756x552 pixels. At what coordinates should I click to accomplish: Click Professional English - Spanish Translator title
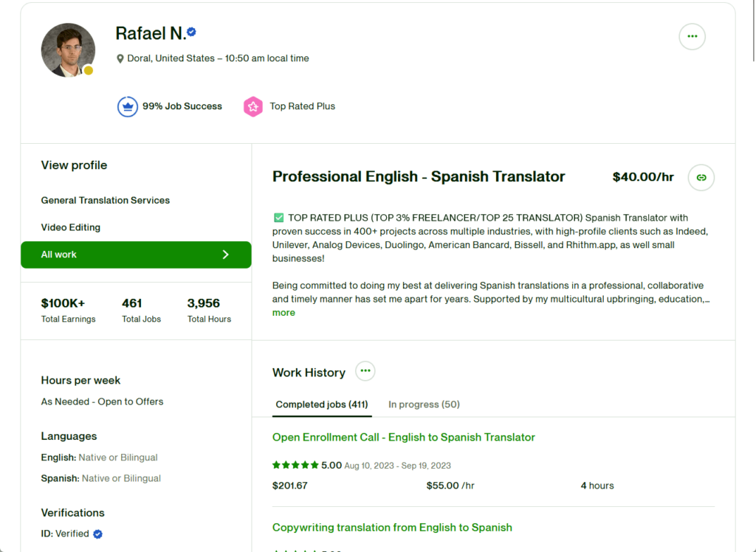coord(419,177)
